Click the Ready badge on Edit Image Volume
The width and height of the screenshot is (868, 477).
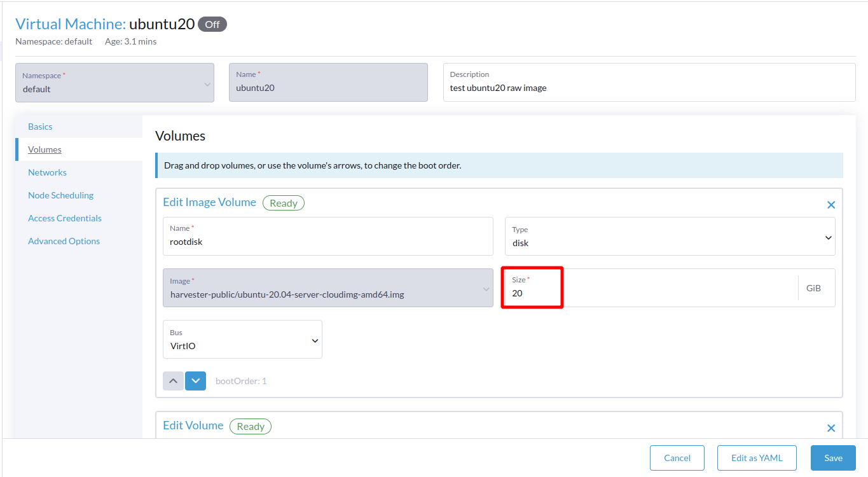click(x=283, y=202)
